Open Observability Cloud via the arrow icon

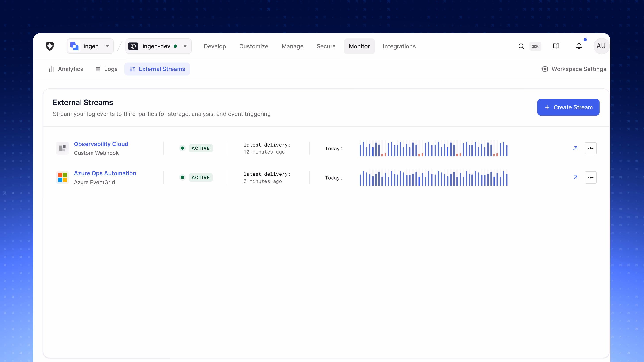coord(575,148)
